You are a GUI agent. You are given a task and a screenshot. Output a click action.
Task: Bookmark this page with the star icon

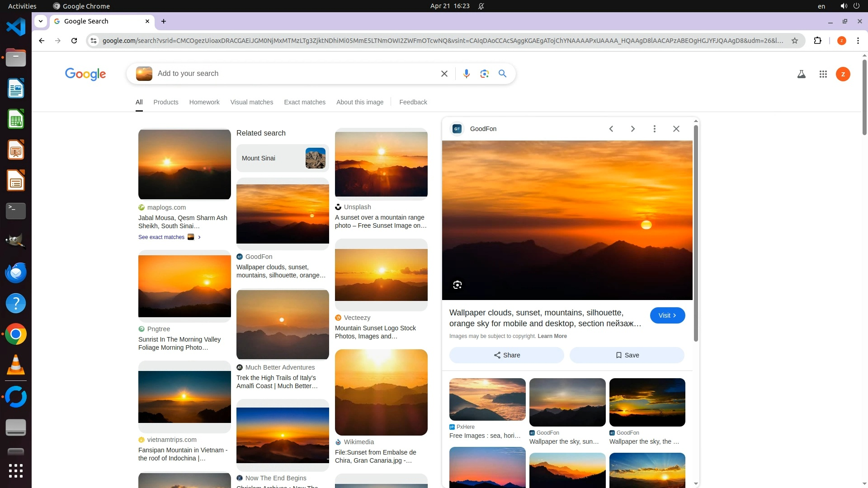click(794, 41)
